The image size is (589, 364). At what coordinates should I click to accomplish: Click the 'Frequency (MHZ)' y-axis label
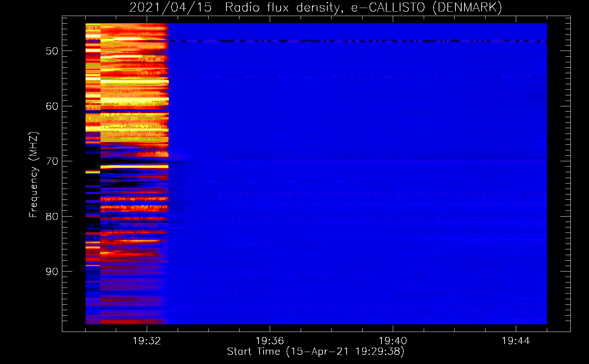click(33, 175)
